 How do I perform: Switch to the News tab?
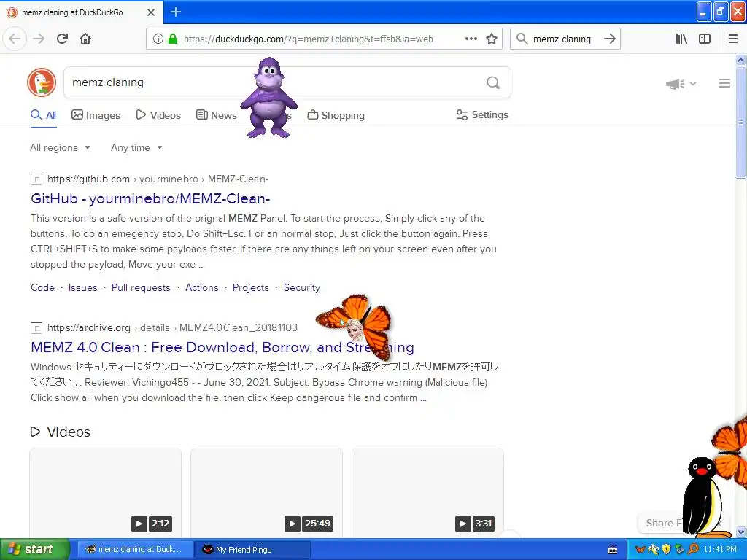coord(217,115)
